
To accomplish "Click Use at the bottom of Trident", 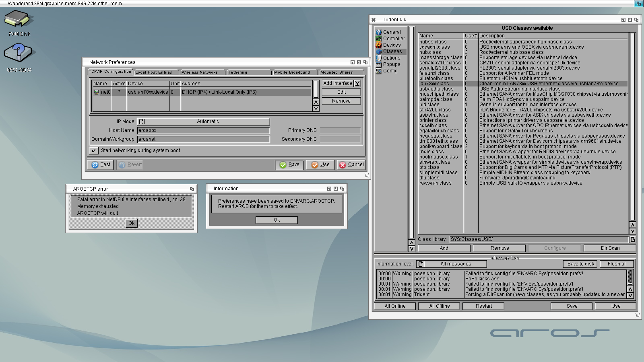I will tap(616, 306).
